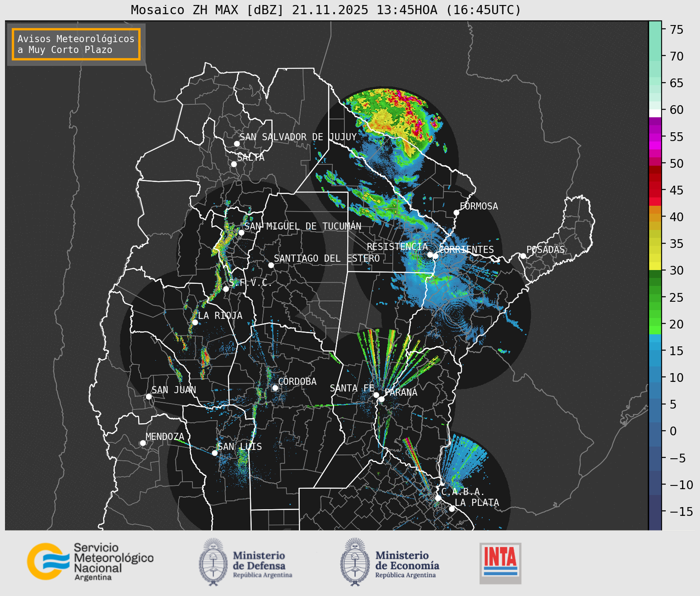The image size is (700, 596).
Task: Click the 0 value on the dBZ scale
Action: point(673,431)
